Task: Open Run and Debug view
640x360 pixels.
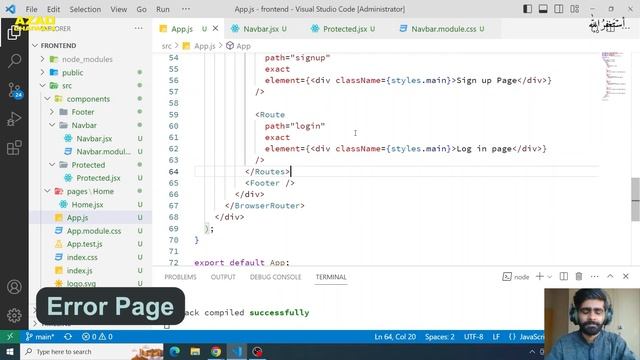Action: point(14,119)
